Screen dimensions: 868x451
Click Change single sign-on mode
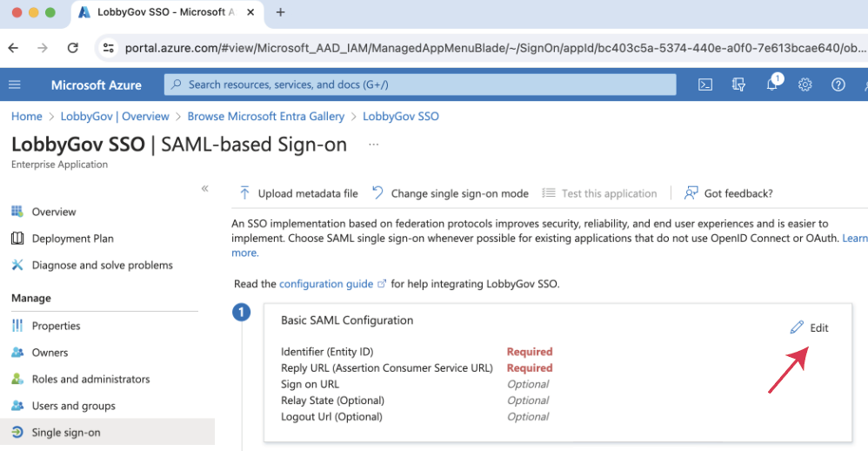[x=450, y=193]
